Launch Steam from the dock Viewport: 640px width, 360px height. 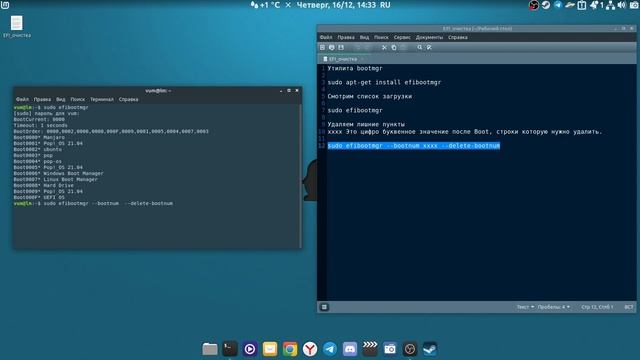click(x=430, y=349)
